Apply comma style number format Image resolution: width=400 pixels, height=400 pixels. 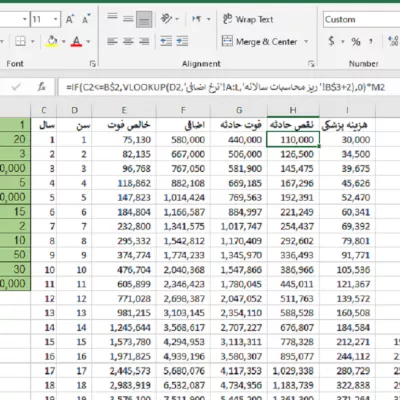coord(371,41)
